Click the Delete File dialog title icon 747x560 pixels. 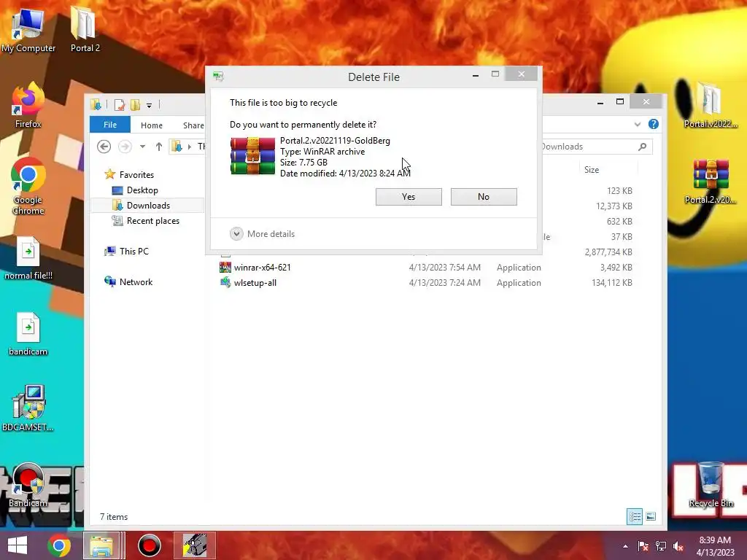point(219,76)
